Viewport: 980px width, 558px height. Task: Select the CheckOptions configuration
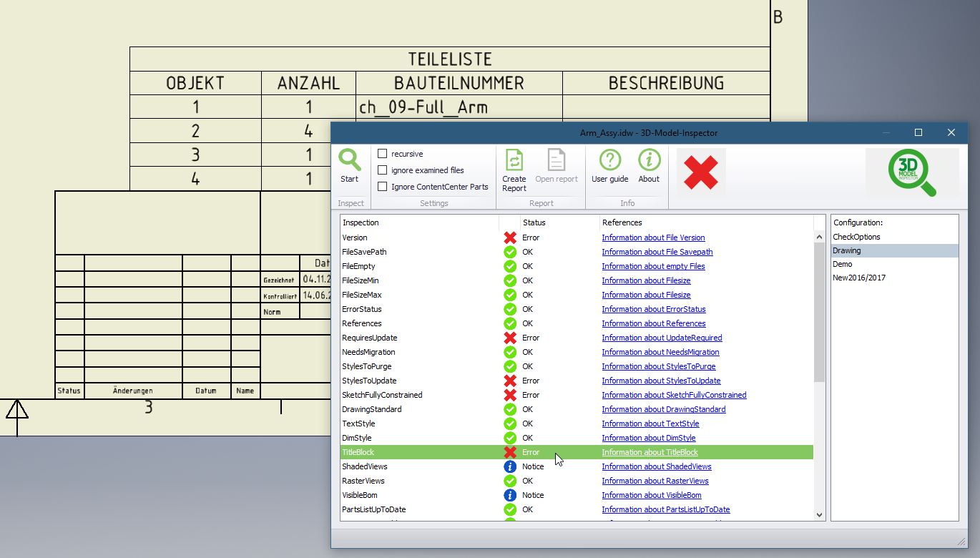(x=894, y=237)
